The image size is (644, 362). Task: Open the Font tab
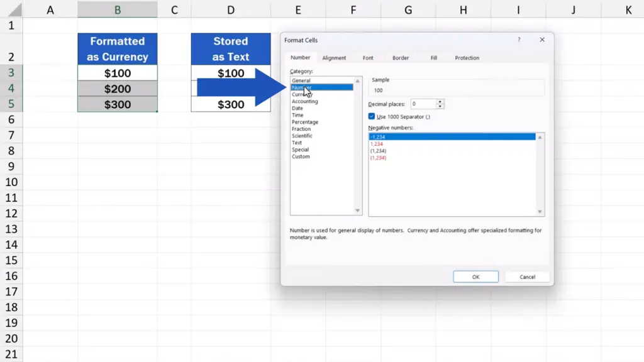click(x=368, y=58)
